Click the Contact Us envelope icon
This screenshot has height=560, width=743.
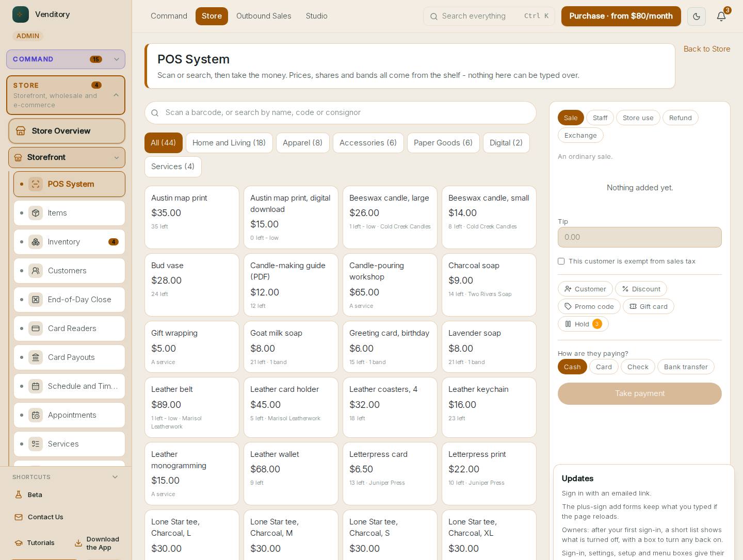pos(19,517)
